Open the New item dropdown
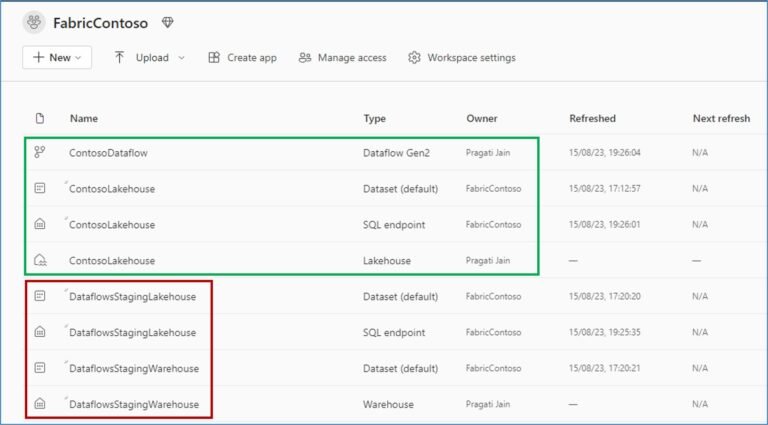This screenshot has width=768, height=425. 57,58
